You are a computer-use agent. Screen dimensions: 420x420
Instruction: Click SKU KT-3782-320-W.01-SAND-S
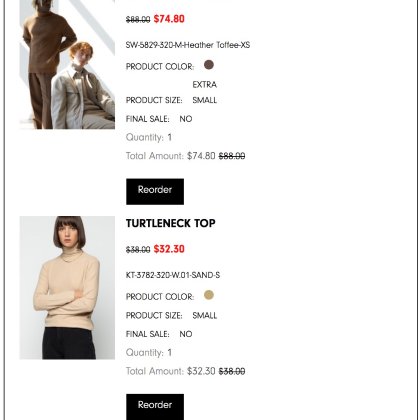click(x=173, y=275)
